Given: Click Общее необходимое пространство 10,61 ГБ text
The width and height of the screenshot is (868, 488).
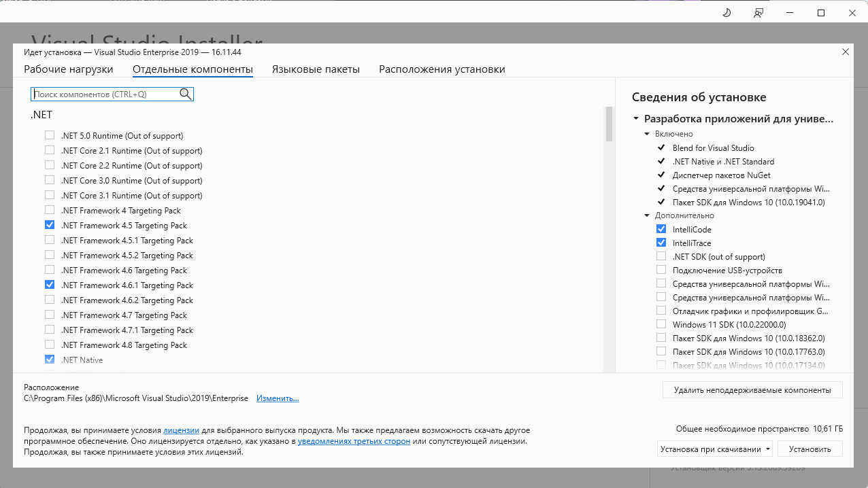Looking at the screenshot, I should [x=759, y=429].
